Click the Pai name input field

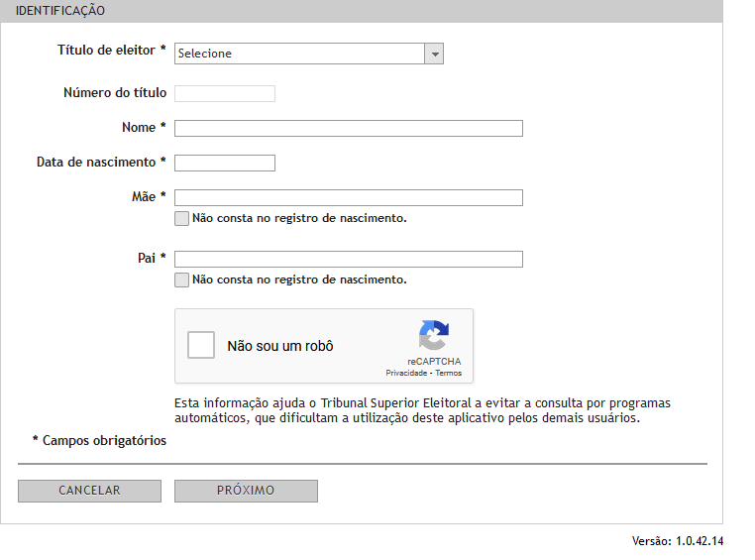[x=349, y=259]
